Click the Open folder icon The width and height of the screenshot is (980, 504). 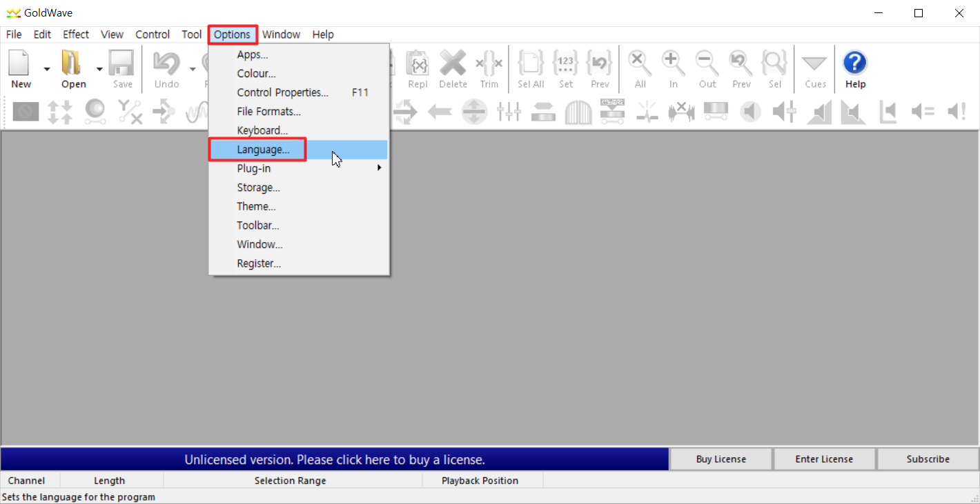pyautogui.click(x=72, y=63)
